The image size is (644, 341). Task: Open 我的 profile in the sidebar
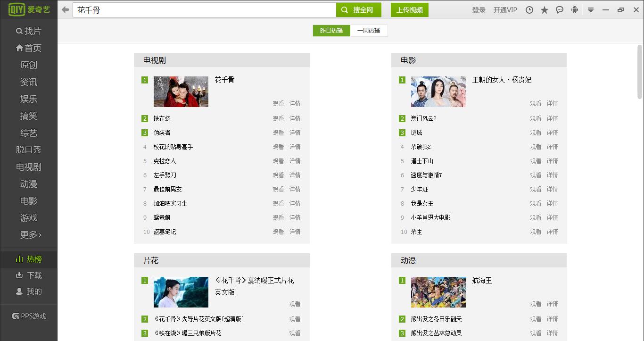pyautogui.click(x=29, y=291)
